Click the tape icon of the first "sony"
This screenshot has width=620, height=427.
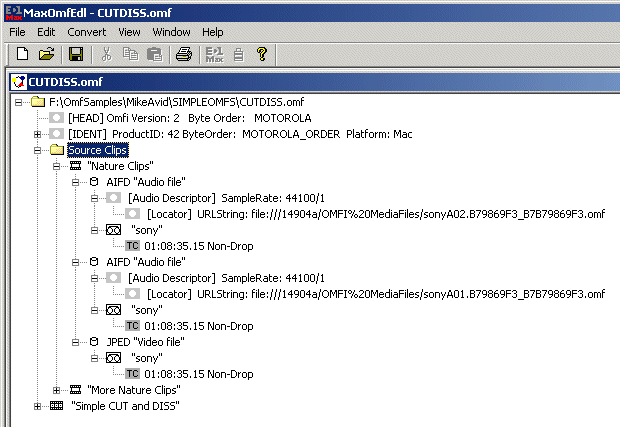click(113, 230)
